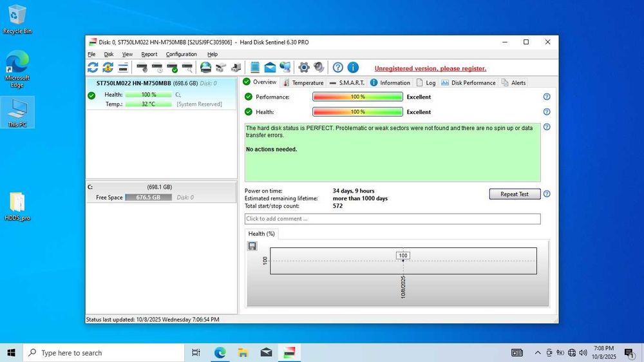Image resolution: width=644 pixels, height=362 pixels.
Task: Click the volume speaker icon in system tray
Action: (x=583, y=352)
